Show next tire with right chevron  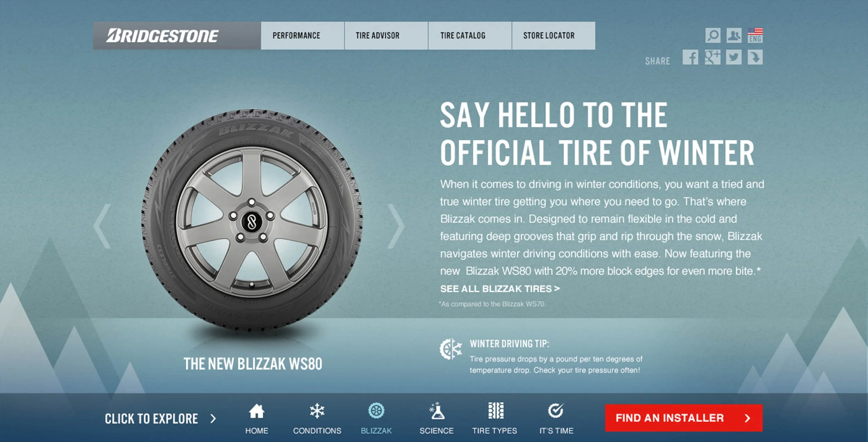click(x=396, y=226)
